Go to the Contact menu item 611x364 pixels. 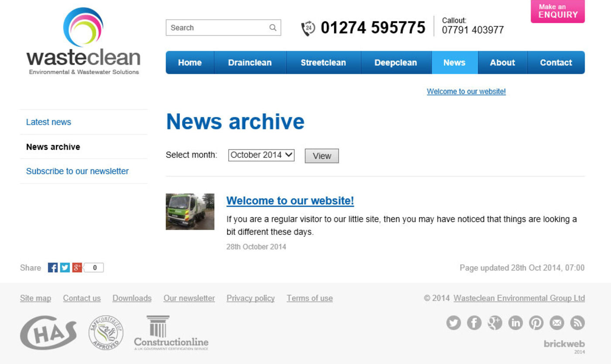pyautogui.click(x=556, y=62)
